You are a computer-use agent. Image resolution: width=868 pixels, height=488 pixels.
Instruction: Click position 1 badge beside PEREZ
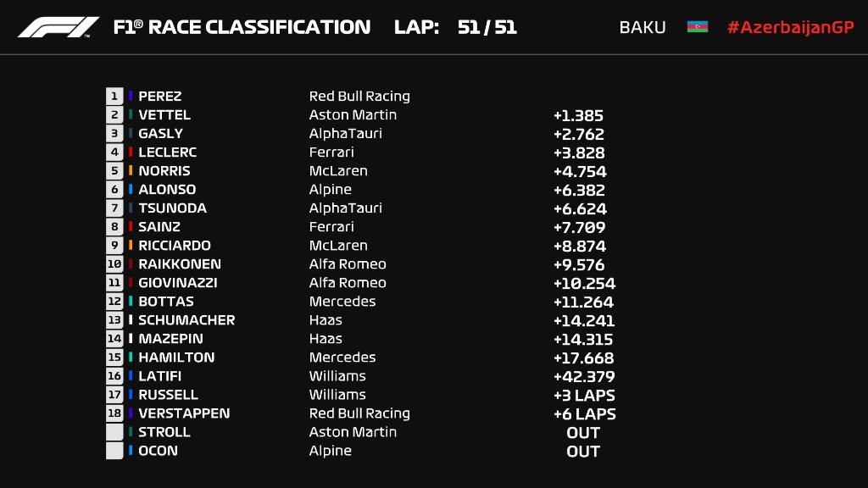coord(114,97)
